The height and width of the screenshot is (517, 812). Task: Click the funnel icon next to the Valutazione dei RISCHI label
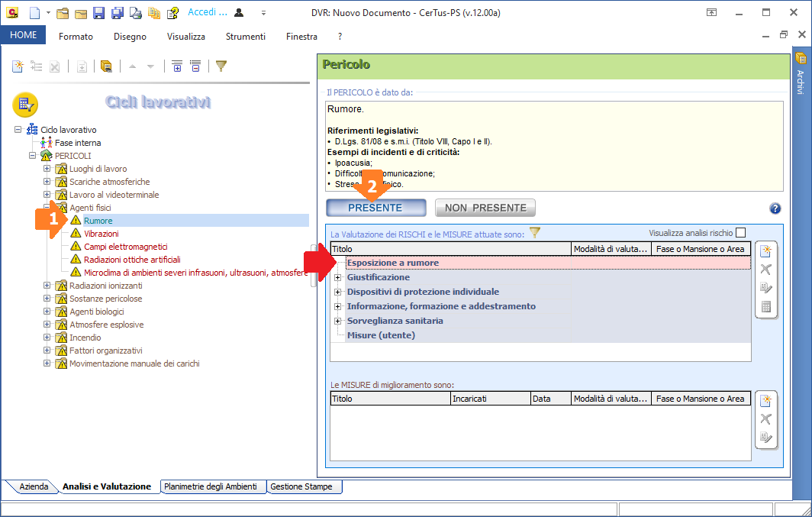[534, 233]
